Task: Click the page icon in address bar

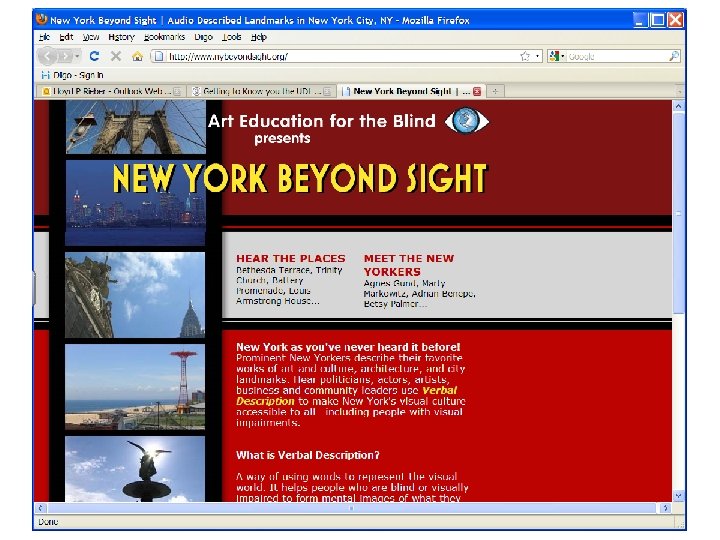Action: pyautogui.click(x=159, y=56)
